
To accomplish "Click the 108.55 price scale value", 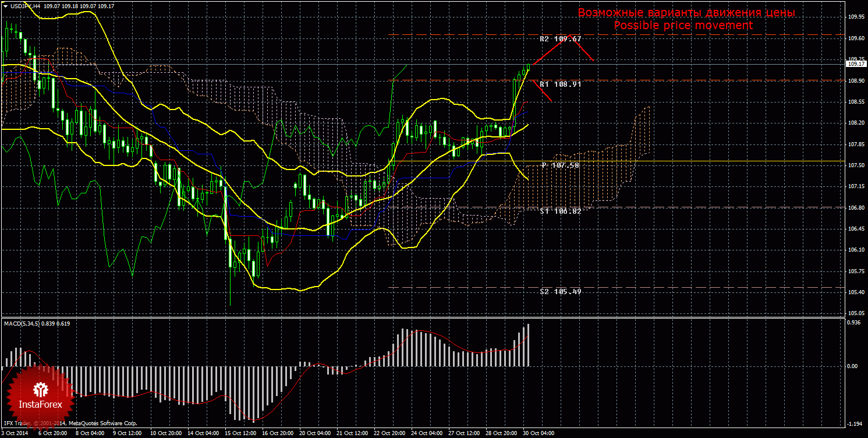I will click(856, 102).
